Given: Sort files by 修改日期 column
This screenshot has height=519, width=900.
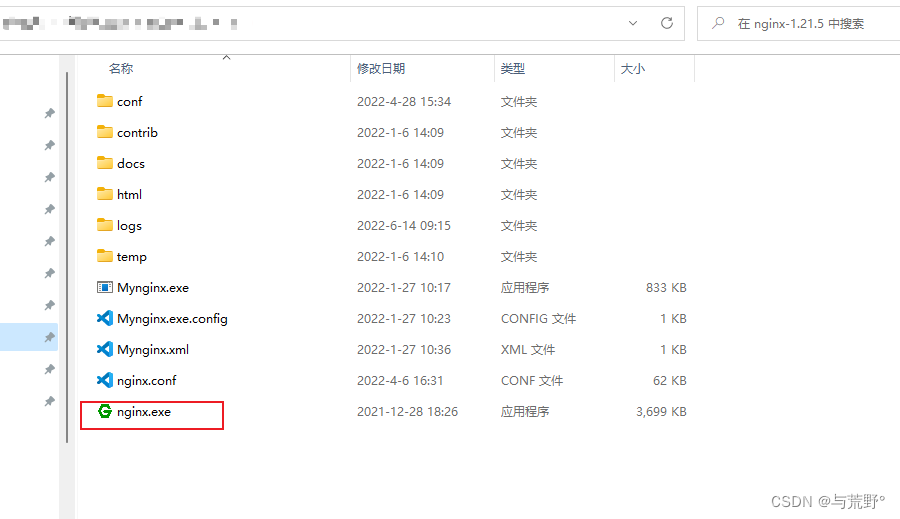Looking at the screenshot, I should coord(381,69).
